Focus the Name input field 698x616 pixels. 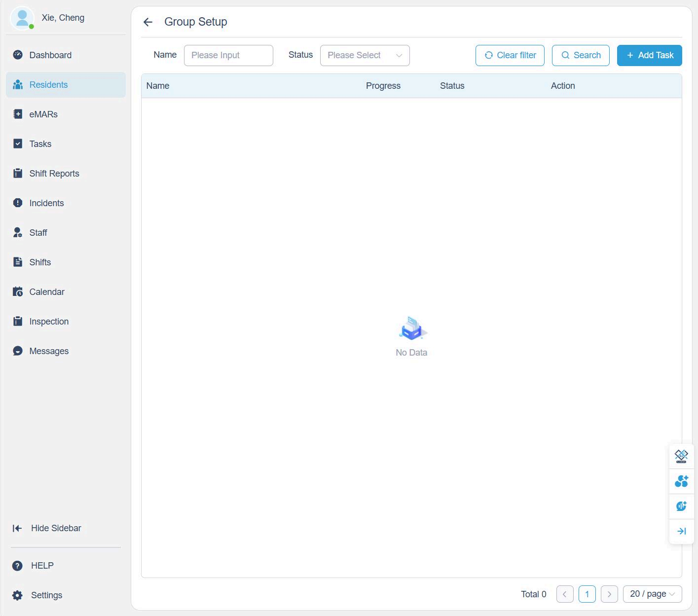228,55
